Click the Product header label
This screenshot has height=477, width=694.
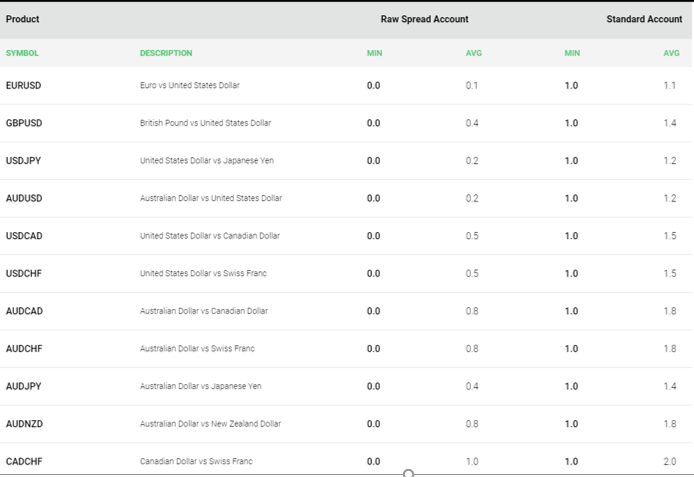(23, 19)
